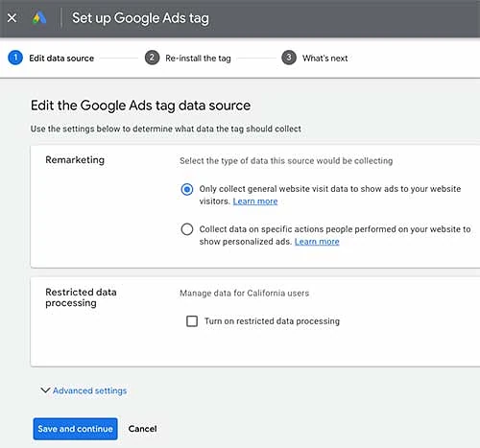Go to Edit data source step

pyautogui.click(x=61, y=59)
